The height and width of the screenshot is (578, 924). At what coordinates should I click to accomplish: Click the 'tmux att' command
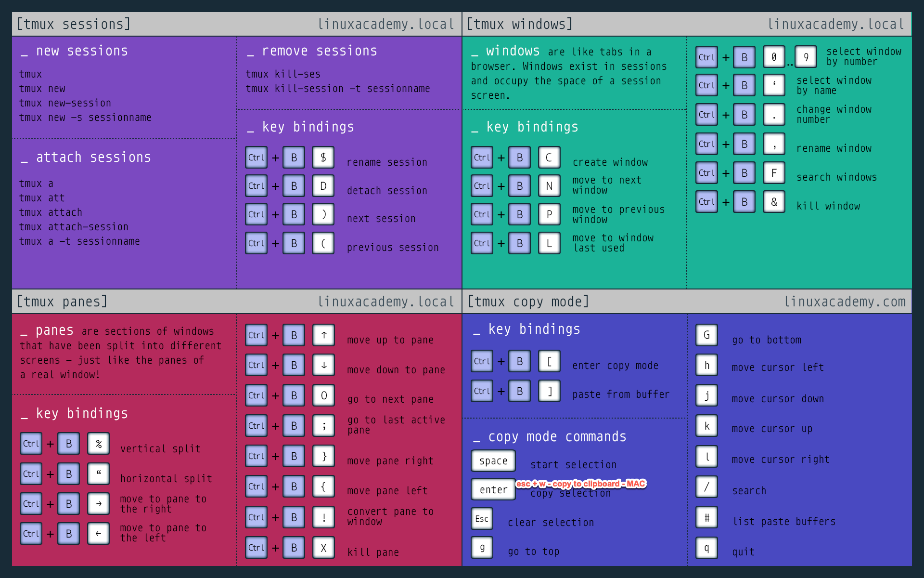click(42, 198)
